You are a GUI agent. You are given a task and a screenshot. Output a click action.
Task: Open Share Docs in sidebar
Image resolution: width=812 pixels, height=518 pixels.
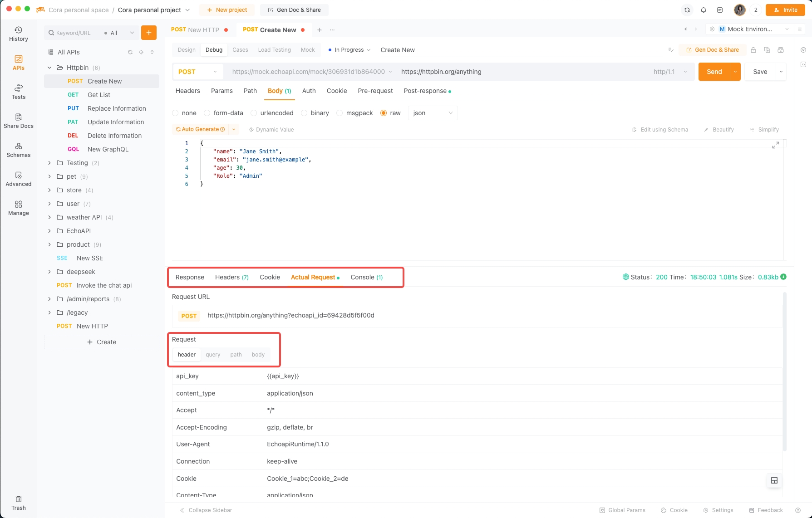point(19,121)
